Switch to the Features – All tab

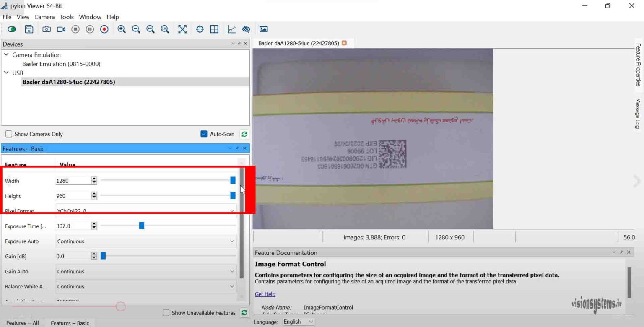tap(22, 323)
